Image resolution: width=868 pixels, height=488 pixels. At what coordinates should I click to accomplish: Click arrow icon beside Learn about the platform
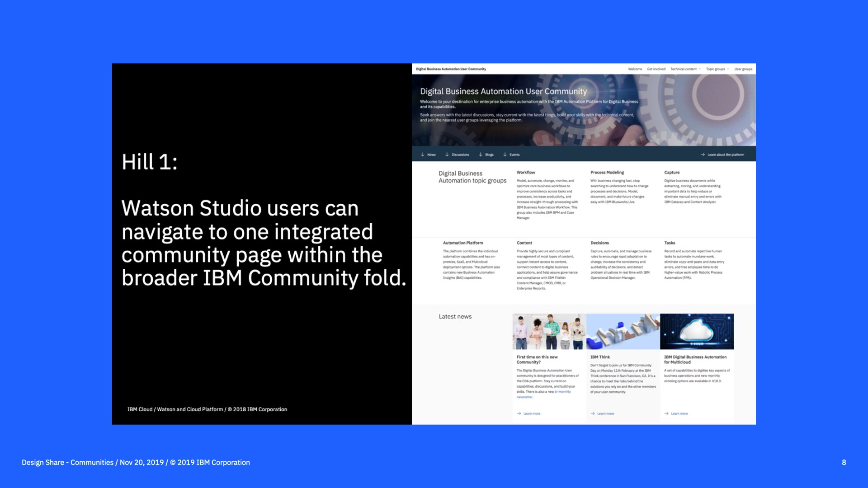tap(703, 155)
